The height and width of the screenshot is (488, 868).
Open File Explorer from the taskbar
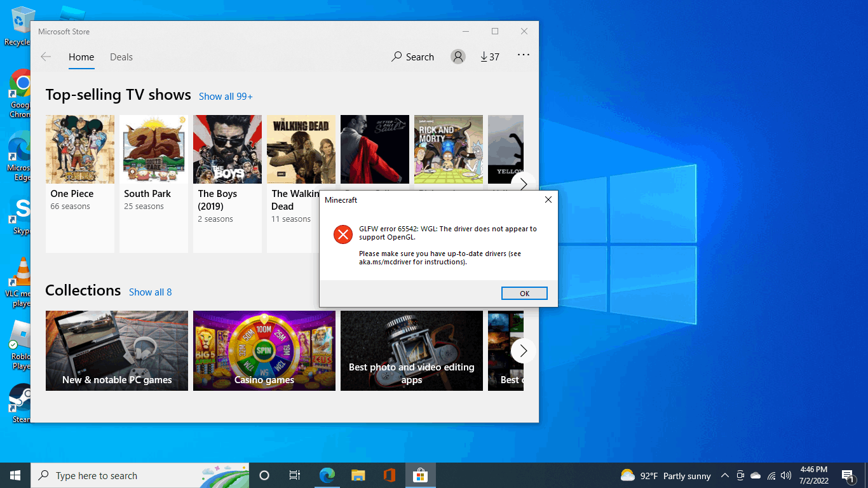click(358, 475)
